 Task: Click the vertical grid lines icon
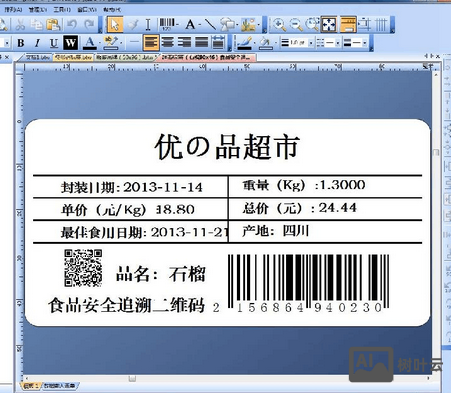[x=382, y=25]
